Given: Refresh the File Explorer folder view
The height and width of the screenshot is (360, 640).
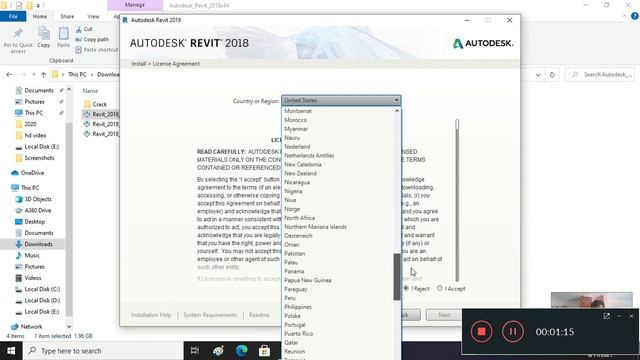Looking at the screenshot, I should click(x=552, y=74).
